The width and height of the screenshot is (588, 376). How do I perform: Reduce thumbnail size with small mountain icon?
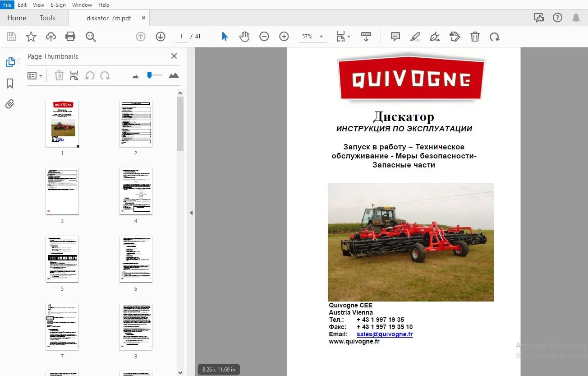click(135, 76)
